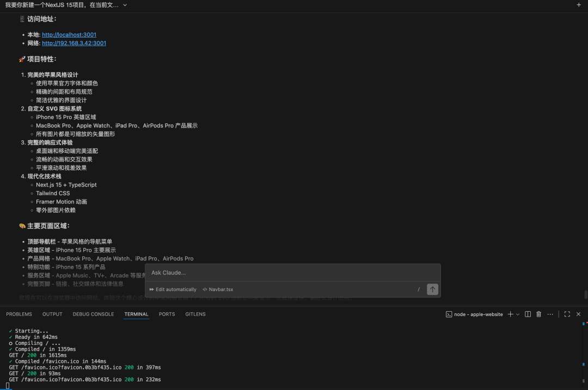Open the http://192.168.3.42:3001 network link
Image resolution: width=588 pixels, height=390 pixels.
74,43
